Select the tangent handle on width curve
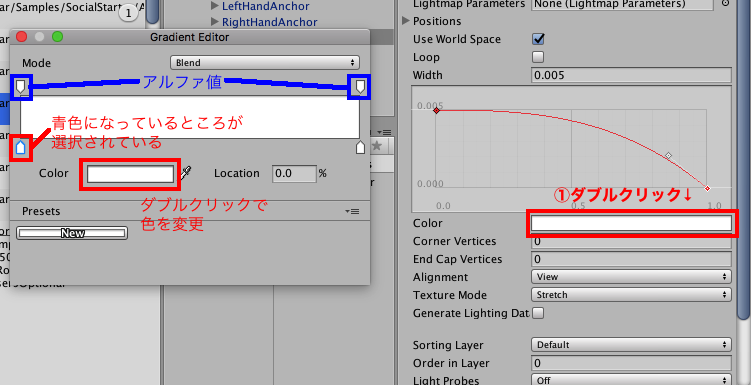 pos(669,155)
